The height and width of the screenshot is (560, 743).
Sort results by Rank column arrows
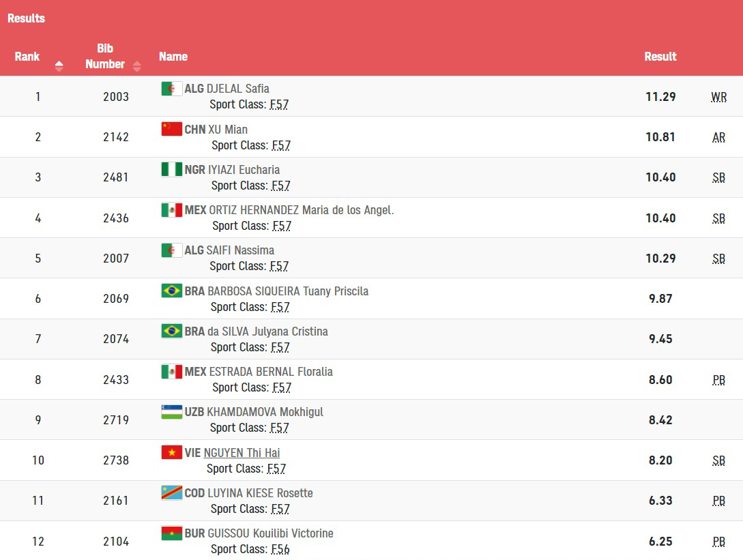pyautogui.click(x=59, y=66)
